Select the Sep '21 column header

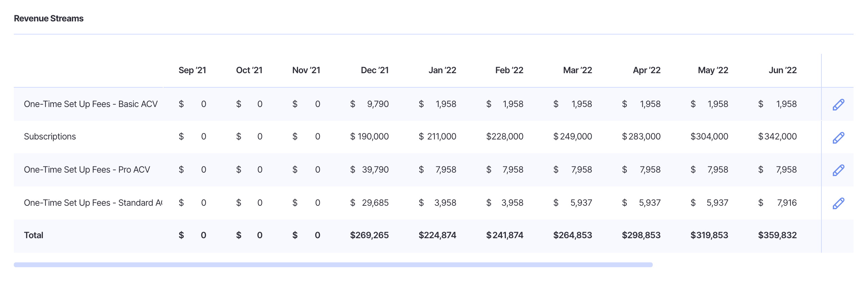(x=192, y=70)
